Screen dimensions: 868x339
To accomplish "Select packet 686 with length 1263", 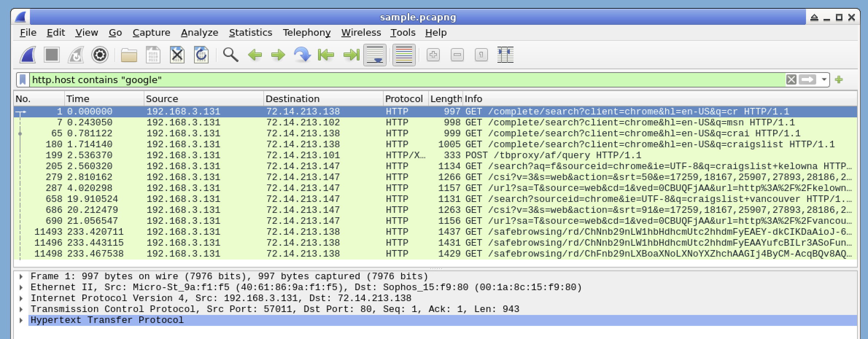I will tap(435, 210).
